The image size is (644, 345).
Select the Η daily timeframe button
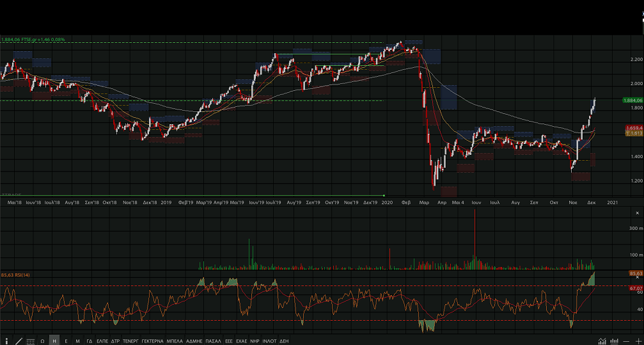[54, 341]
